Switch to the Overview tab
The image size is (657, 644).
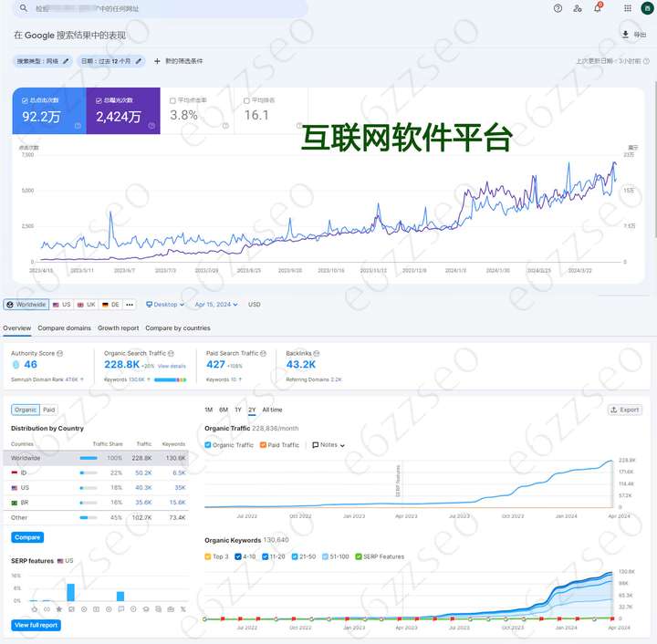[16, 327]
